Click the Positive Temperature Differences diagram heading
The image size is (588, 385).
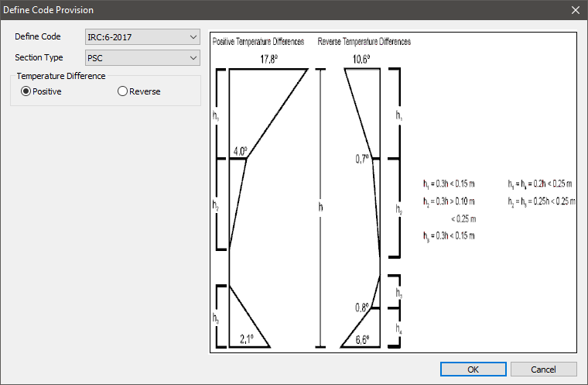258,42
